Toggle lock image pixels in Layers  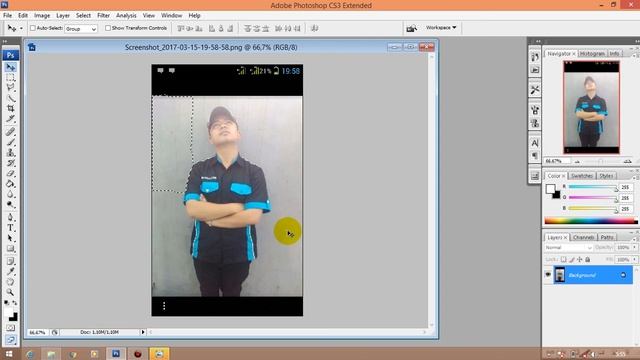click(571, 260)
